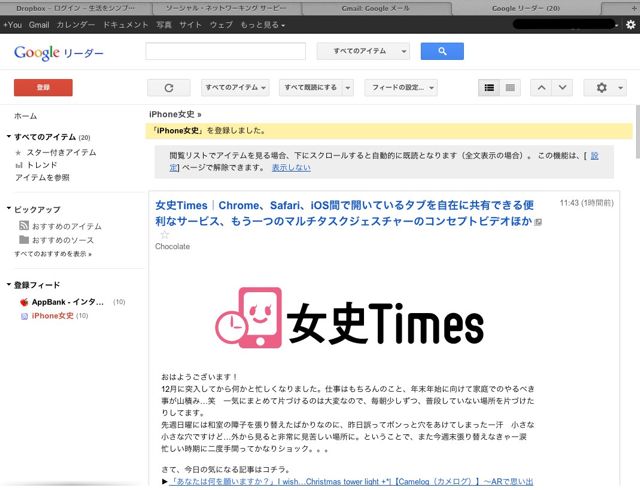Click in the search input field
The image size is (640, 490).
click(225, 51)
